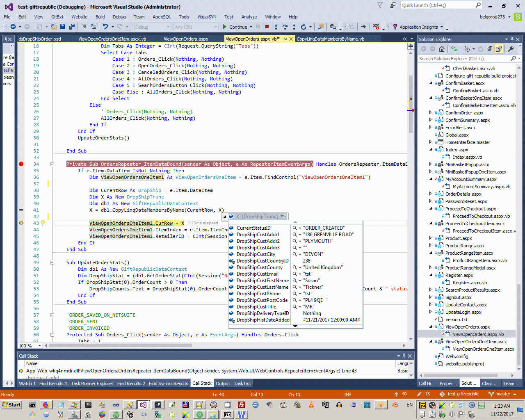Click the Step Over arrow icon
525x420 pixels.
point(285,27)
